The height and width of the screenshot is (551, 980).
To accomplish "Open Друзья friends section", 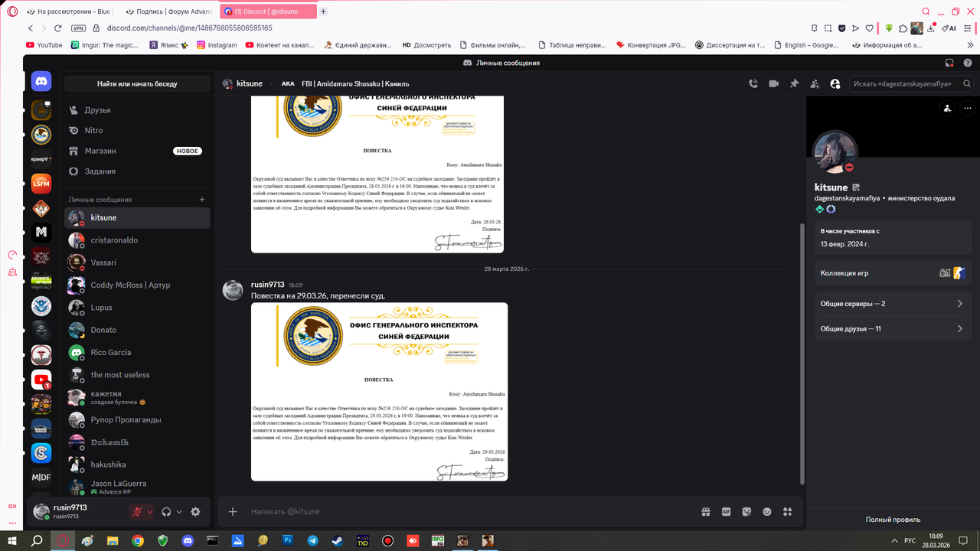I will pos(137,110).
